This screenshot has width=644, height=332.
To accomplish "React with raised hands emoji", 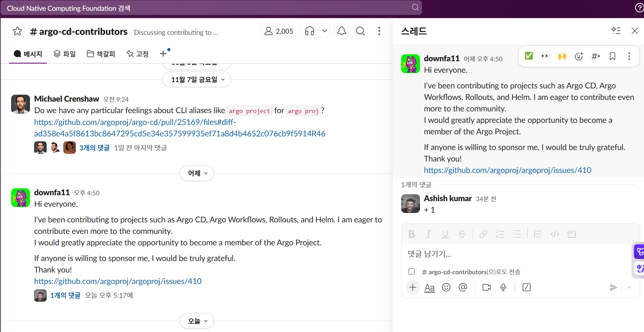I will coord(562,56).
